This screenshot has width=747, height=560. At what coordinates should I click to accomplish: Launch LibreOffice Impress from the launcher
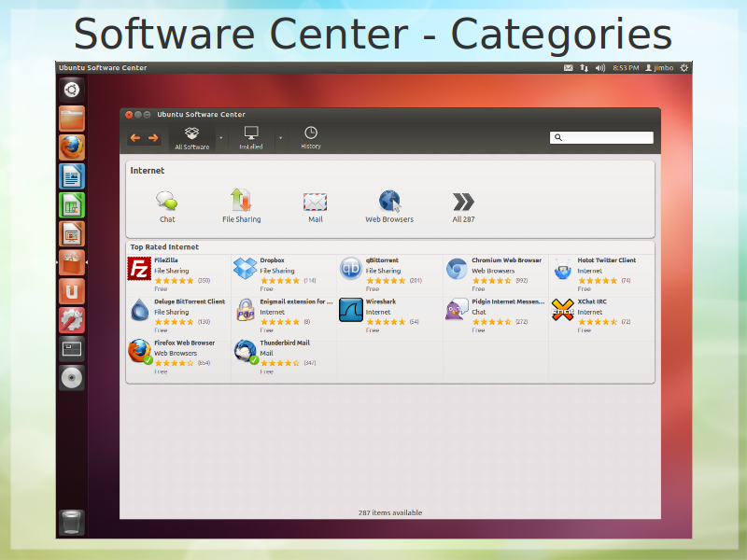pos(72,234)
